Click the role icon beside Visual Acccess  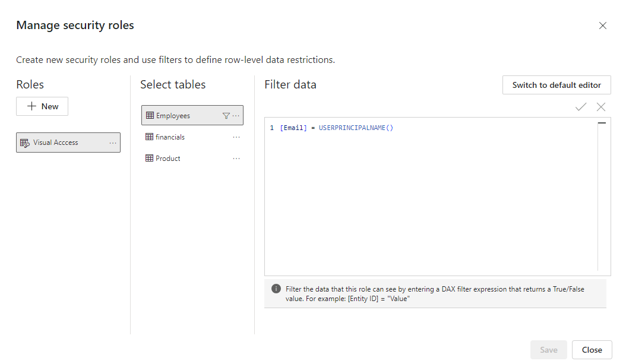24,142
